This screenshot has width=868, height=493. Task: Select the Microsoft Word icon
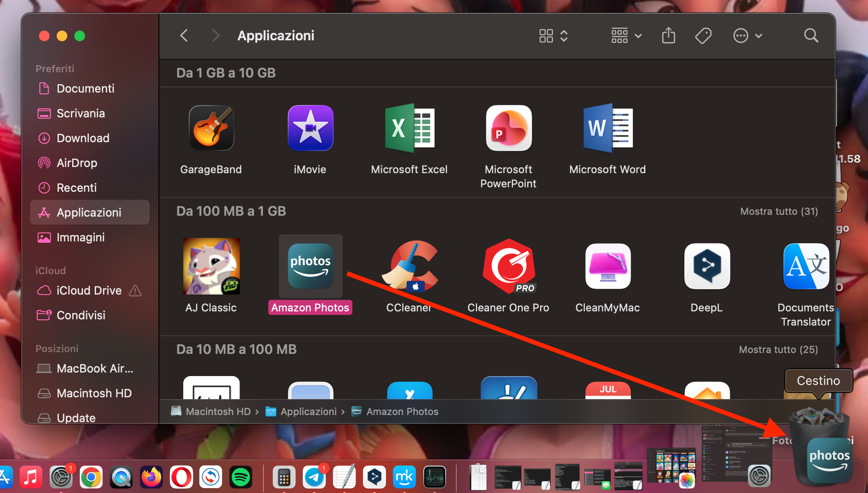coord(608,128)
